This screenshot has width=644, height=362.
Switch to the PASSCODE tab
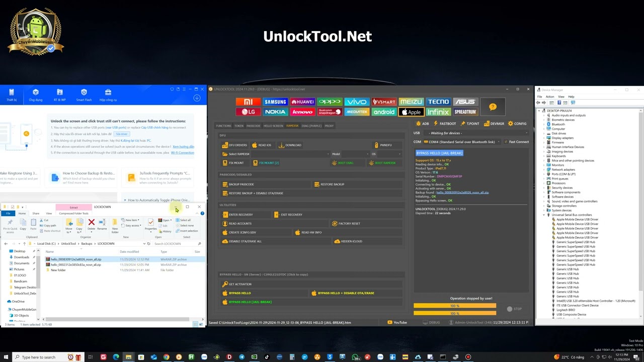[x=254, y=126]
